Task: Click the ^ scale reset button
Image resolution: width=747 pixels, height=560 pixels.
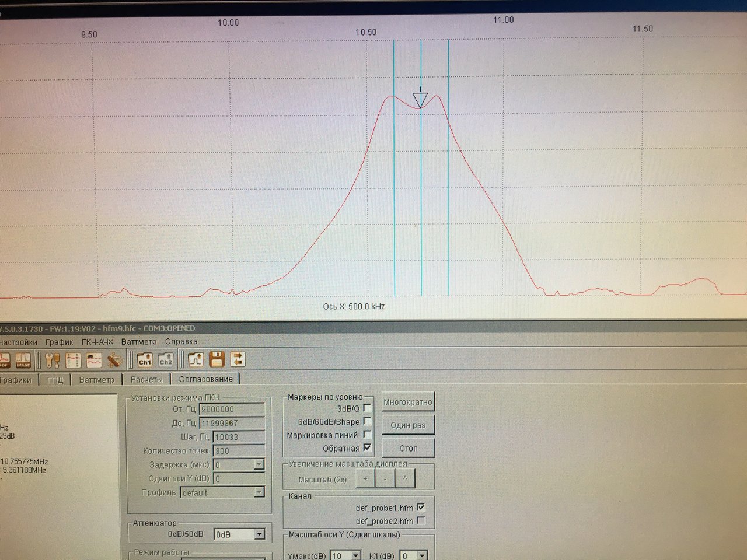Action: click(405, 479)
